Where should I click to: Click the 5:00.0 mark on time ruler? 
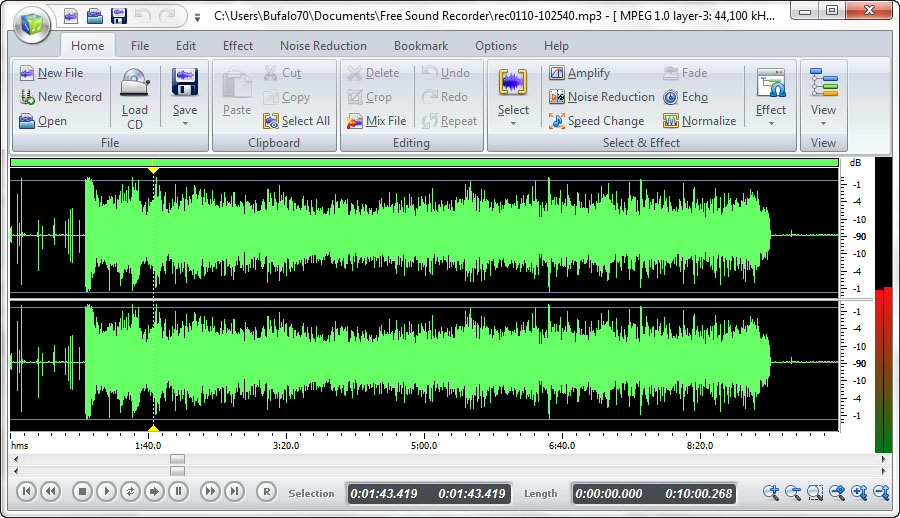point(424,445)
